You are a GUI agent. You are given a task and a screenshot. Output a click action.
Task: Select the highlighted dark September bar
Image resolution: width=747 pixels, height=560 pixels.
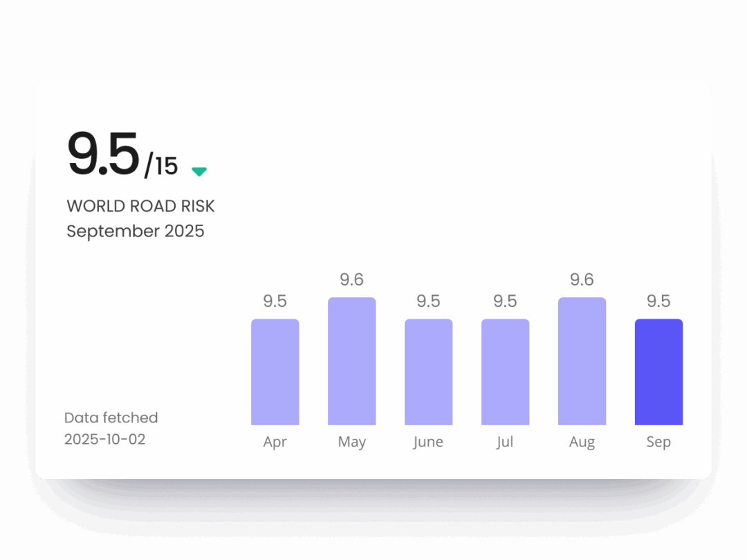(659, 372)
